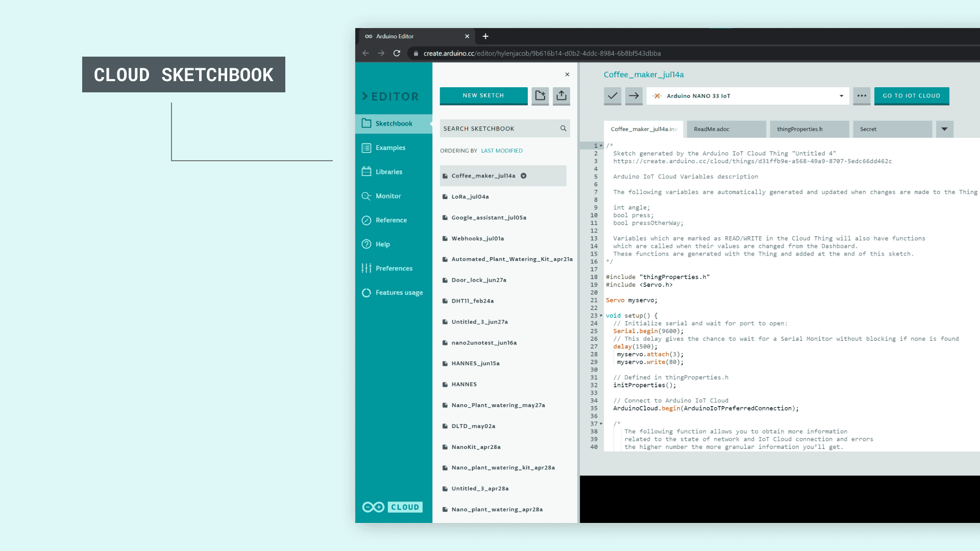The width and height of the screenshot is (980, 551).
Task: Click the NEW SKETCH button
Action: coord(483,95)
